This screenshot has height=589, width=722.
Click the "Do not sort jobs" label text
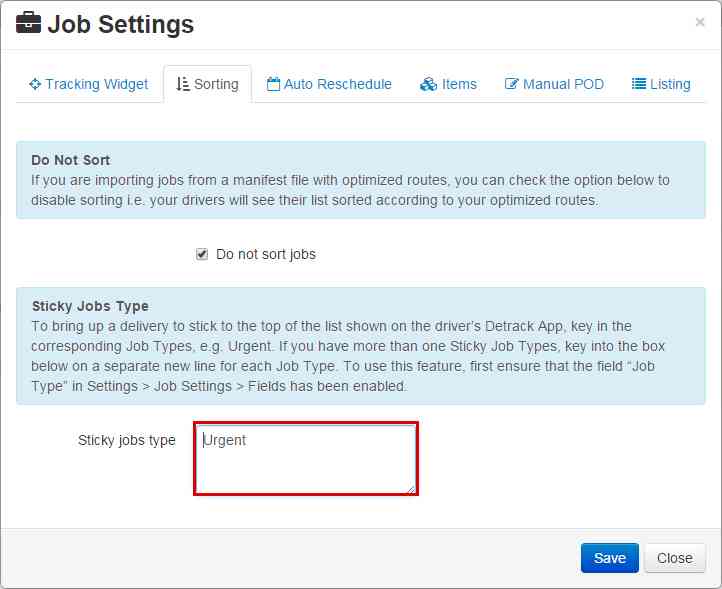(x=266, y=255)
